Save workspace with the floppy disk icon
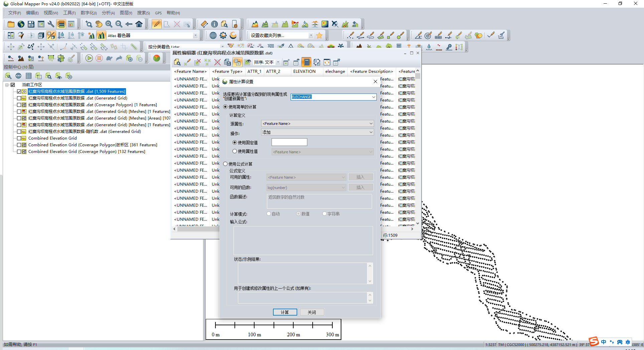Image resolution: width=644 pixels, height=350 pixels. pyautogui.click(x=31, y=24)
